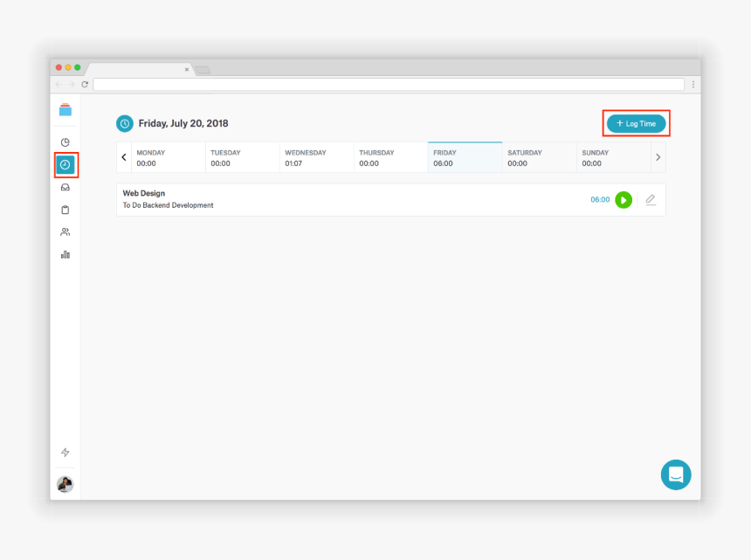Open the clipboard tasks sidebar icon
The image size is (751, 560).
(x=65, y=210)
